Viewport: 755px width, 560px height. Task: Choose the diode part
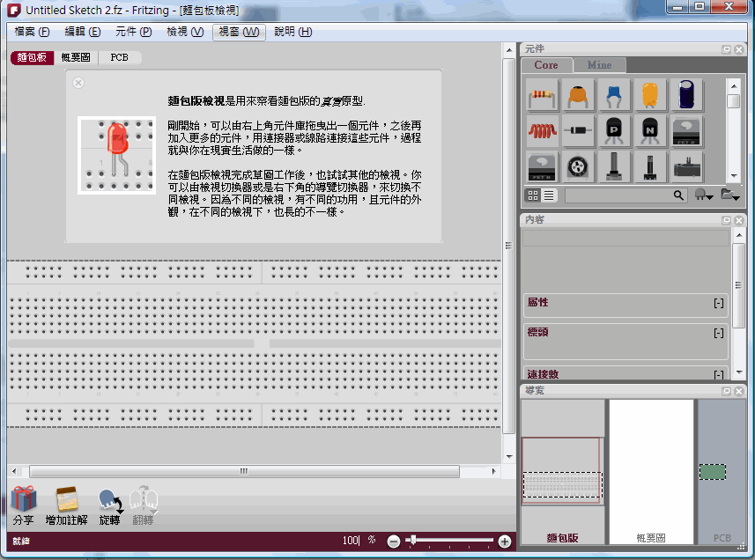(578, 131)
